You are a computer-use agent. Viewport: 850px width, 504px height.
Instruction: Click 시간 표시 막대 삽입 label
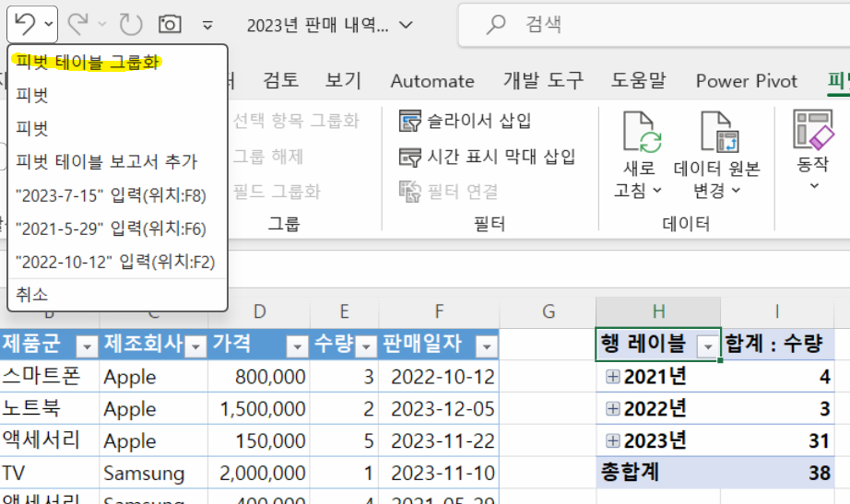point(502,157)
